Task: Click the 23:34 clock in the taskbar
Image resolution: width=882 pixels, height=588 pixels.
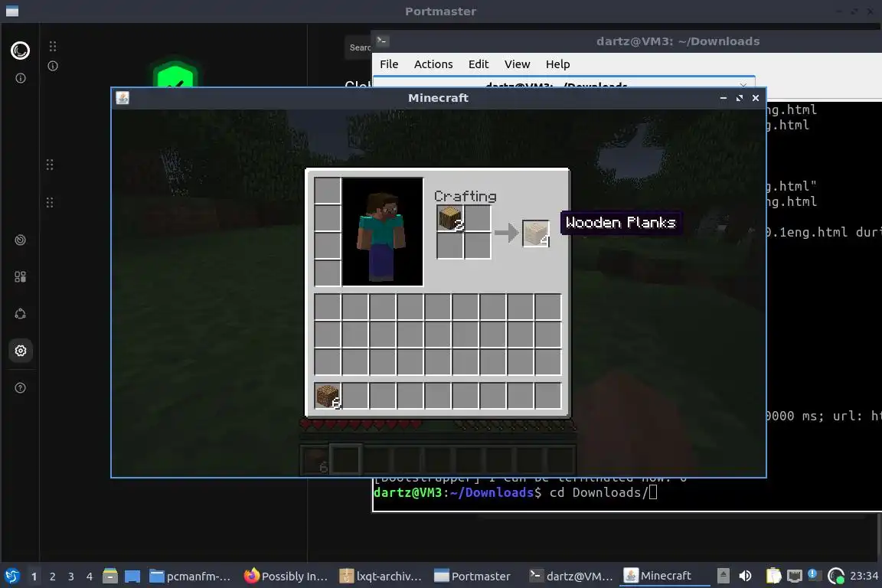Action: click(864, 576)
